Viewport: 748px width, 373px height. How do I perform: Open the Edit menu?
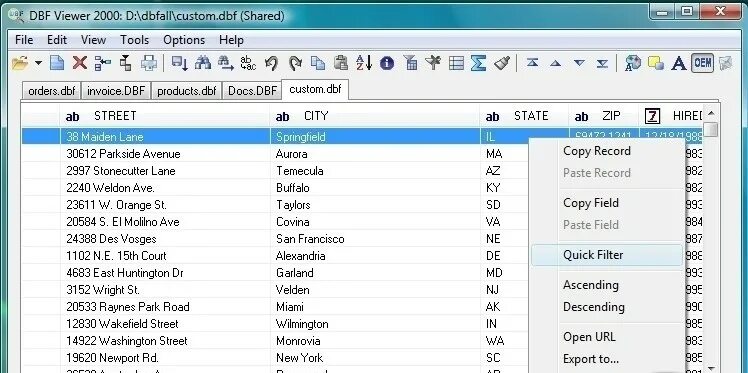[57, 40]
